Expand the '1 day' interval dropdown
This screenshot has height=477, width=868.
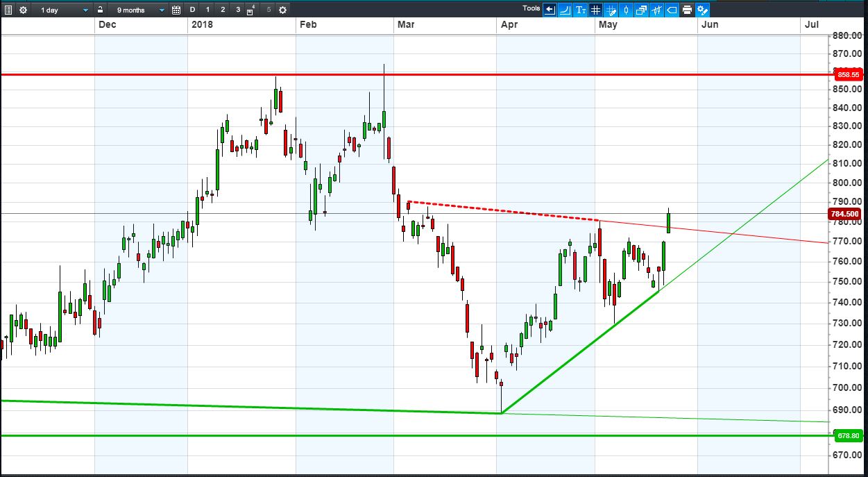[x=64, y=10]
